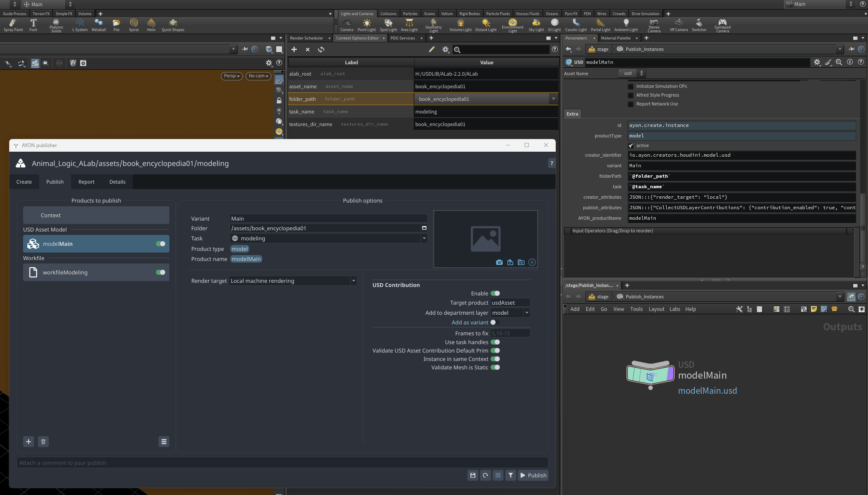The width and height of the screenshot is (868, 495).
Task: Add a Gamepad Camera
Action: [x=723, y=26]
